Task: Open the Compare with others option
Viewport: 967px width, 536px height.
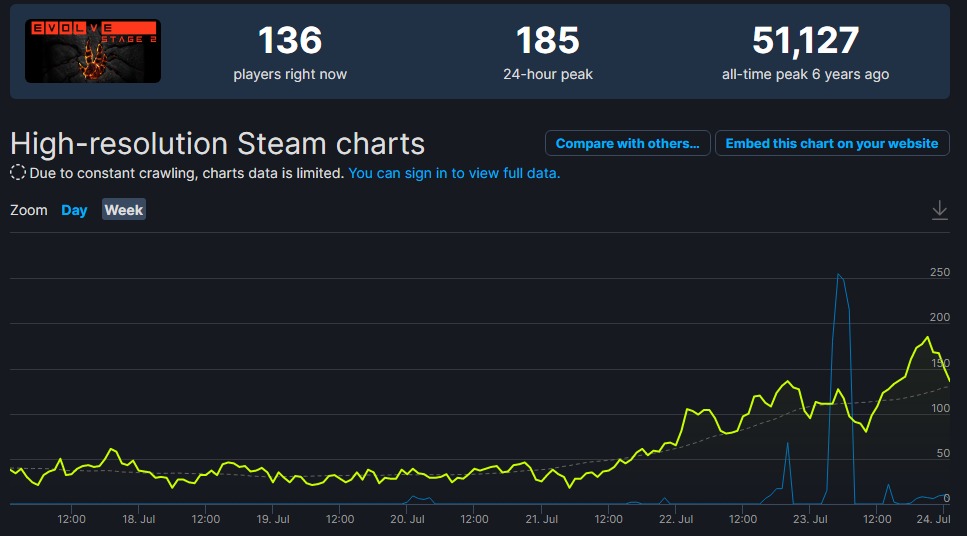Action: point(627,143)
